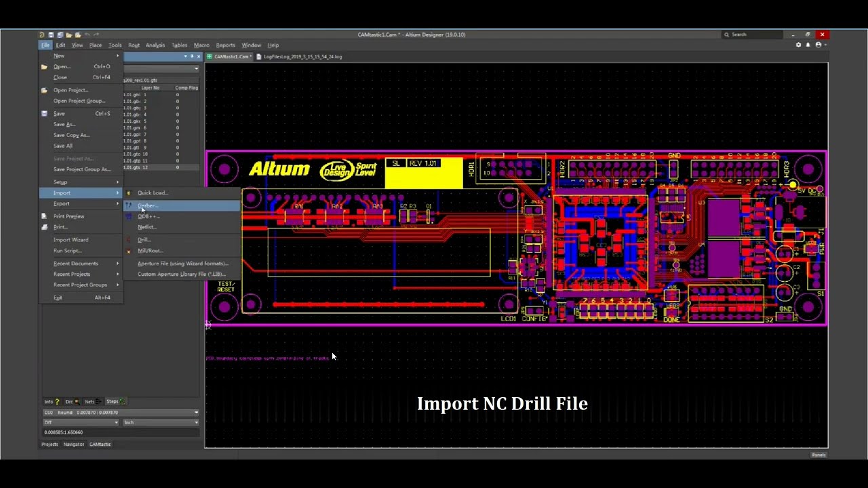Pin the left panel with the pushpin icon
The height and width of the screenshot is (488, 868).
point(192,57)
